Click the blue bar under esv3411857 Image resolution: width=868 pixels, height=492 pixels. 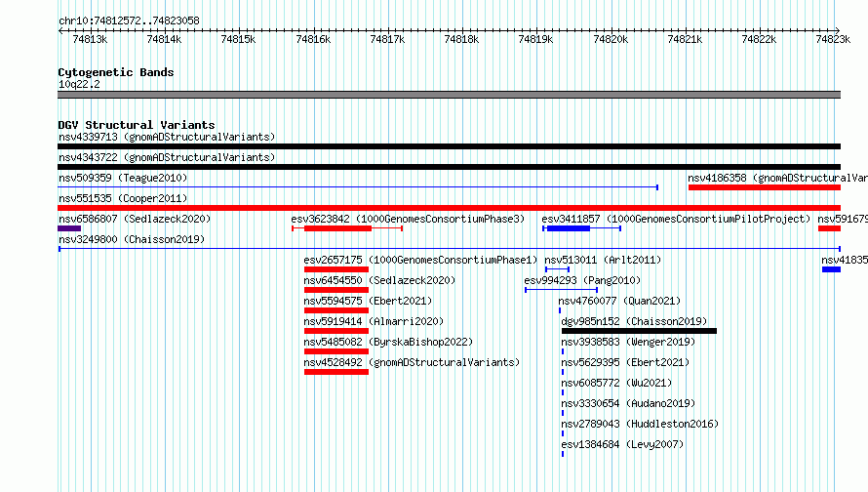568,228
